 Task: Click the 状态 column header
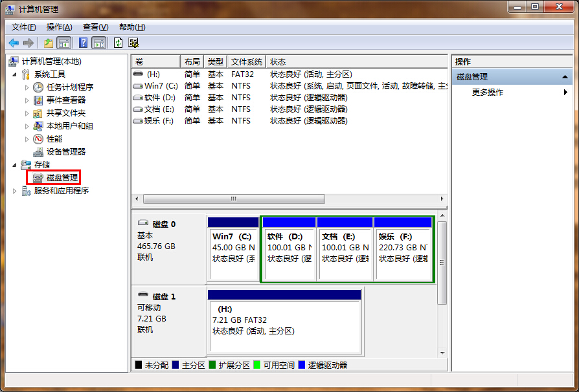click(278, 61)
